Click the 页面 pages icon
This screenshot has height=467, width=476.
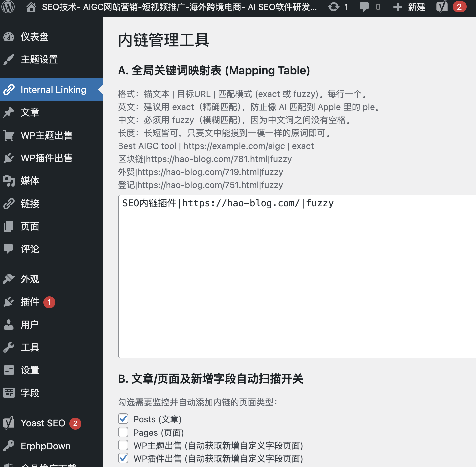[9, 227]
